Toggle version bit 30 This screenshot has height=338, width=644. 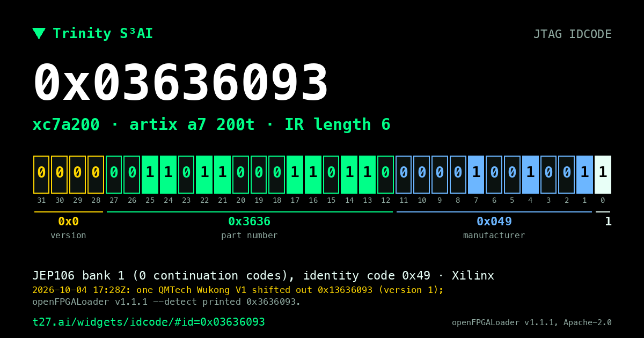tap(60, 174)
